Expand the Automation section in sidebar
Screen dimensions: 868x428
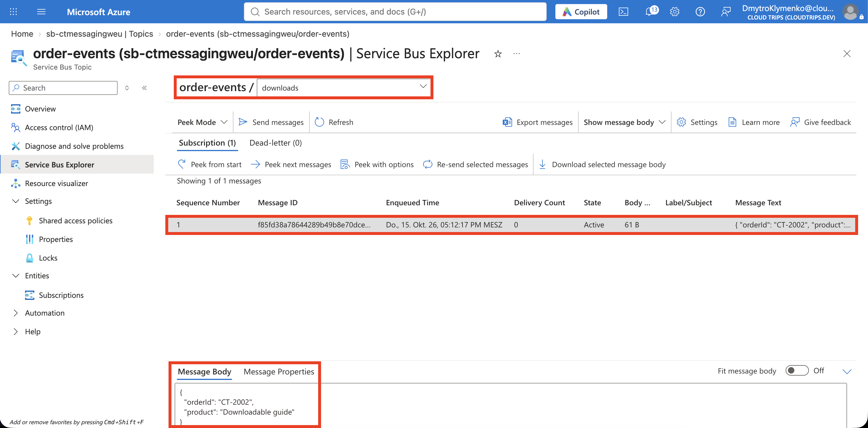[15, 313]
